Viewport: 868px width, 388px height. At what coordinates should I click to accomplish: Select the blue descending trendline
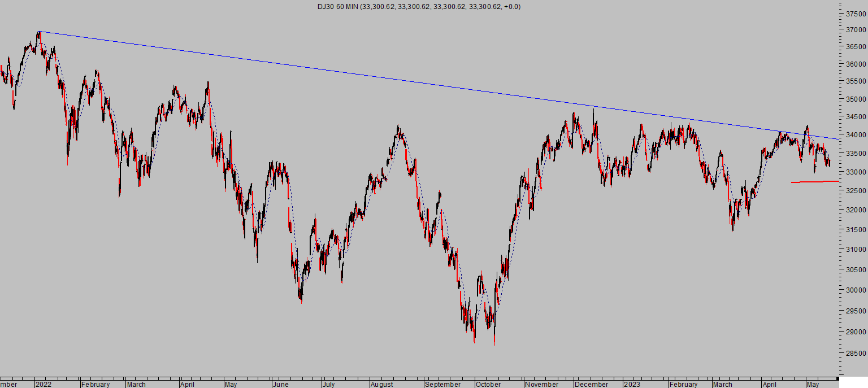pos(439,85)
